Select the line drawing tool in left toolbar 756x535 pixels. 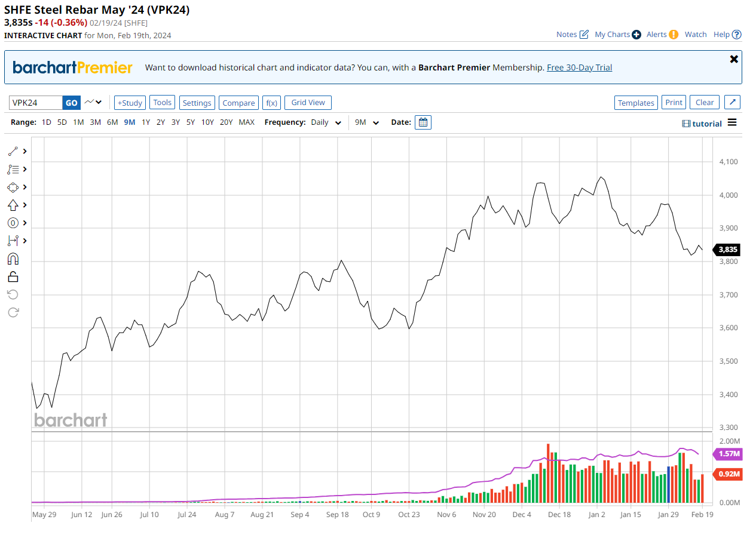[13, 152]
